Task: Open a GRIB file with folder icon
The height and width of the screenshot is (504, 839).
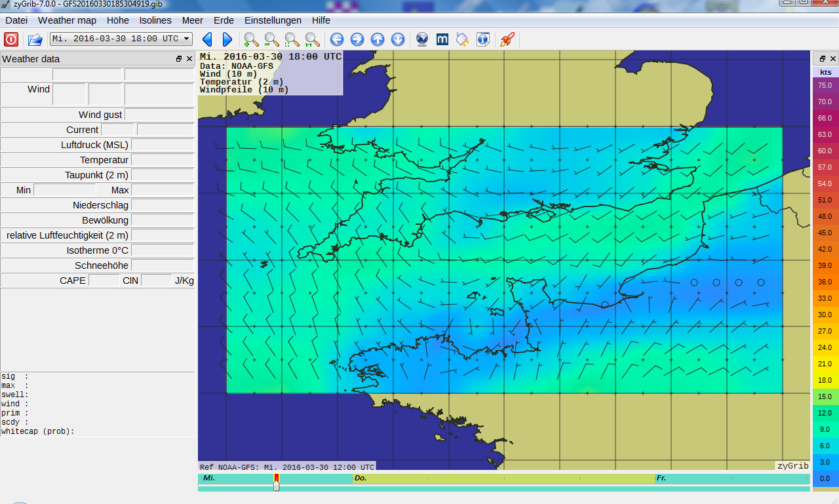Action: click(x=35, y=39)
